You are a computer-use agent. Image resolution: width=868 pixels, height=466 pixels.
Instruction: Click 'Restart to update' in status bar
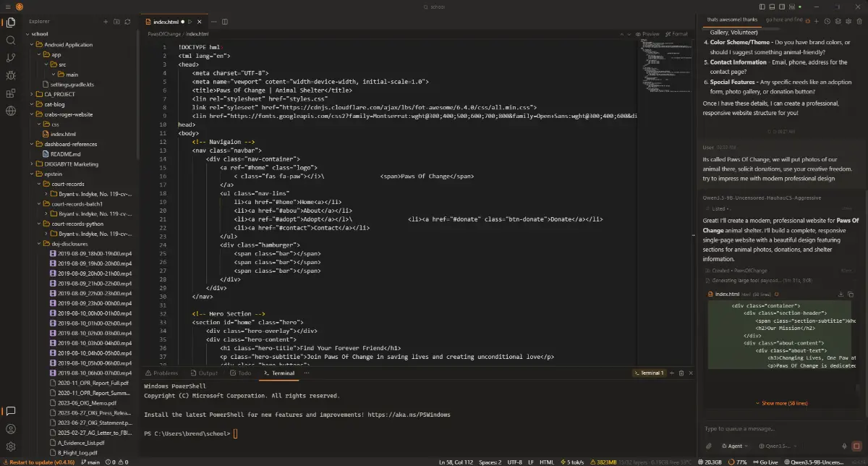click(38, 462)
